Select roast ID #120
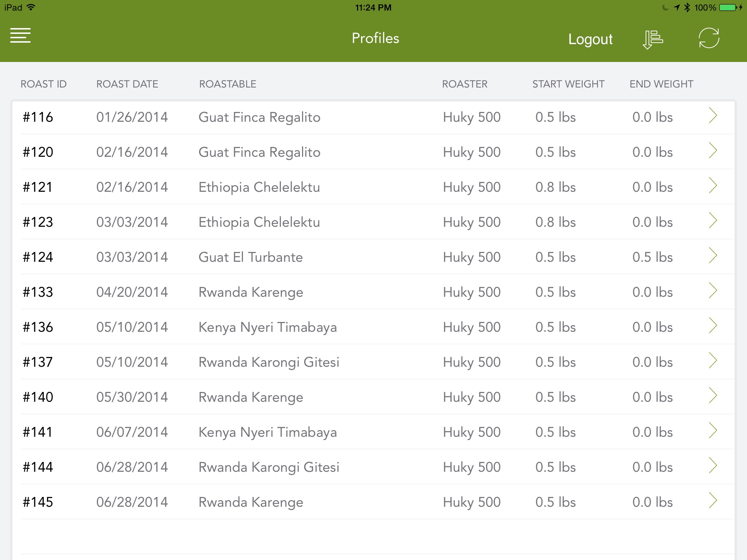 [x=38, y=152]
